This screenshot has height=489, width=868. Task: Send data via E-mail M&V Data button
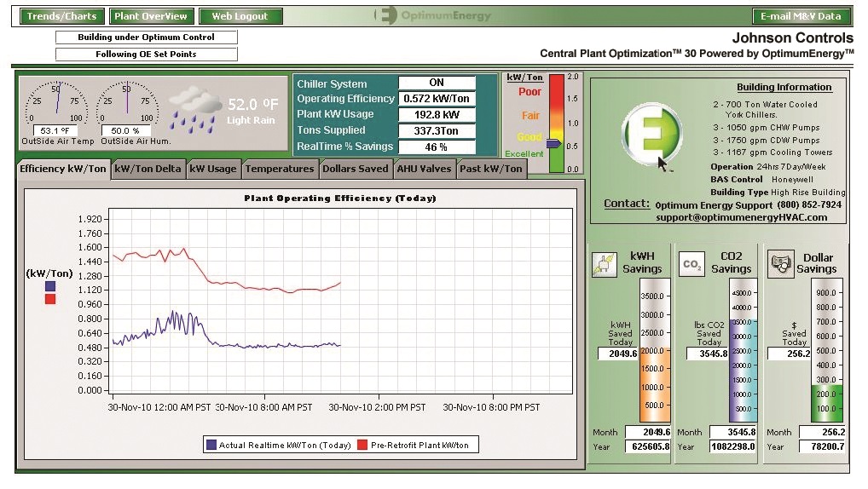[801, 16]
